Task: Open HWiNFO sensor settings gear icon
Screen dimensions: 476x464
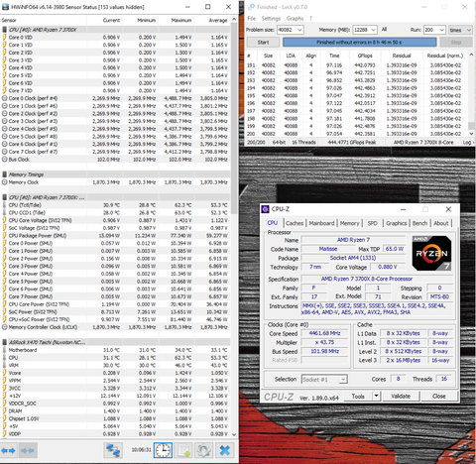Action: 204,450
